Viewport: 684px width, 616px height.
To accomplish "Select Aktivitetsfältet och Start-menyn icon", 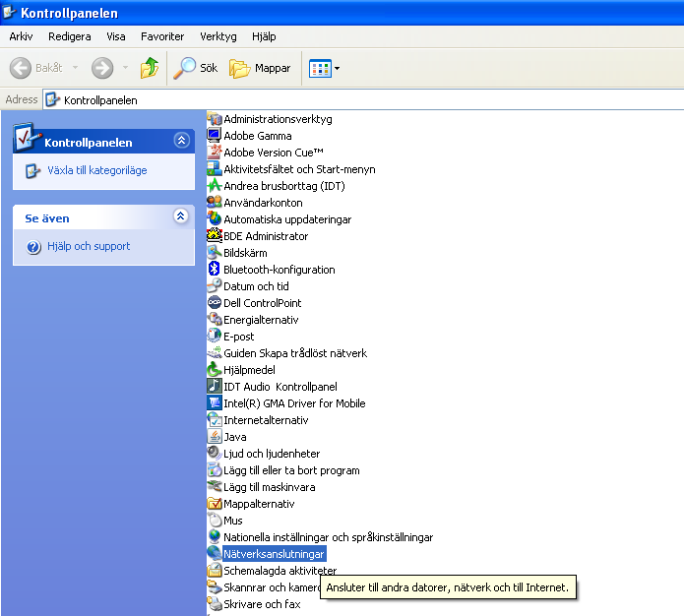I will [215, 169].
